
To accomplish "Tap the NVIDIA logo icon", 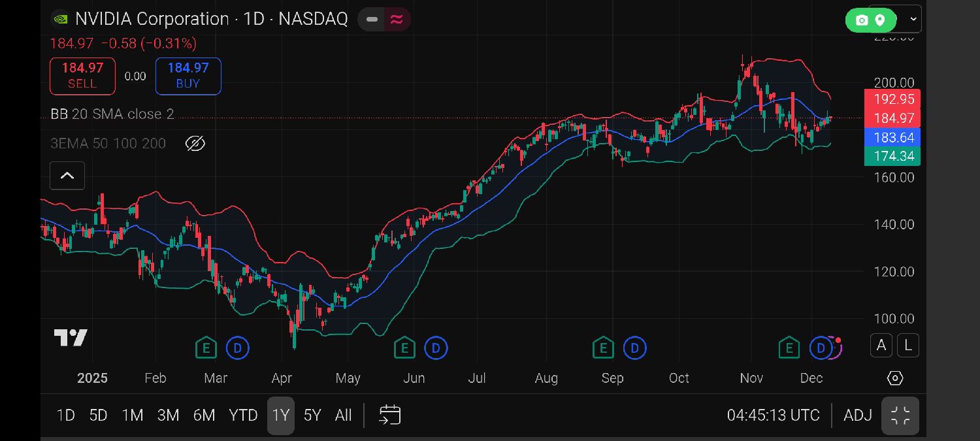I will [61, 19].
